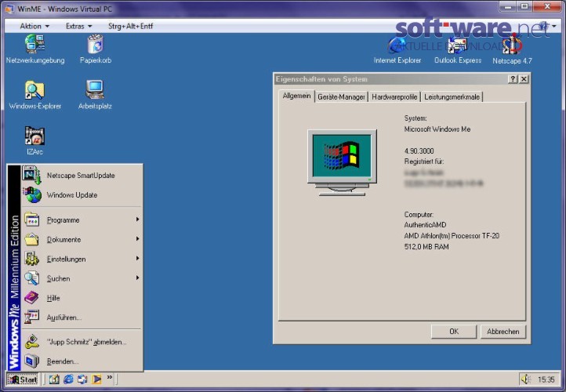
Task: Expand the Programme submenu arrow
Action: pos(137,220)
